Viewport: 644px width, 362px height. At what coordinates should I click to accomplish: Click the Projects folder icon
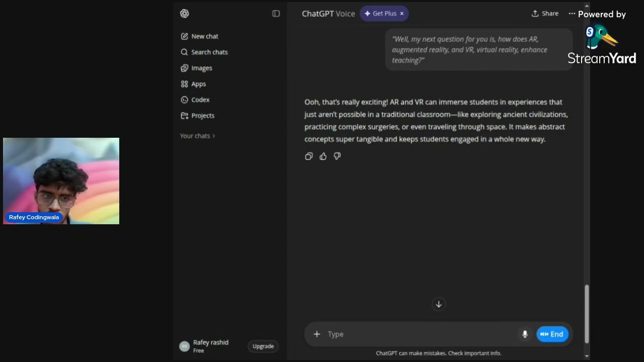click(x=185, y=116)
